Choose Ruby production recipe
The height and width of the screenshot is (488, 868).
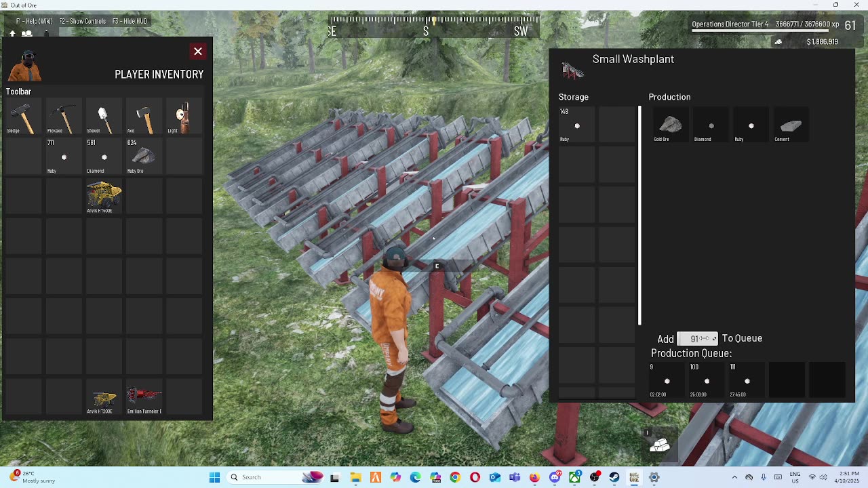(x=751, y=125)
